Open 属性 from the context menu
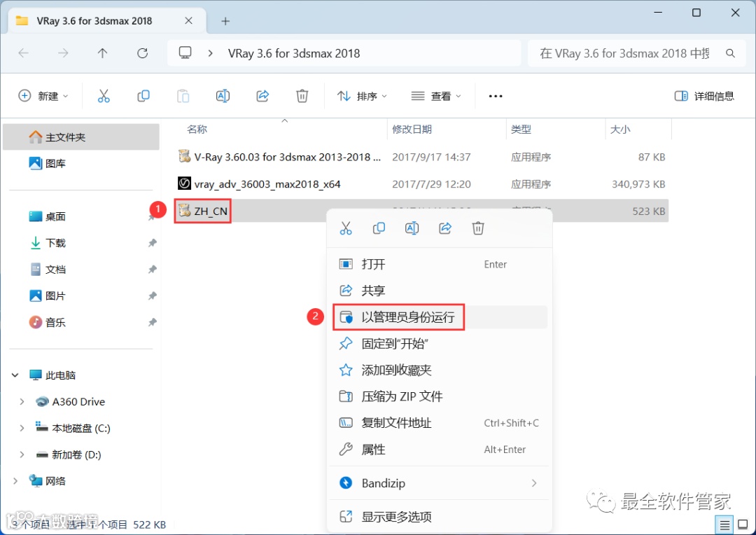756x535 pixels. point(439,450)
